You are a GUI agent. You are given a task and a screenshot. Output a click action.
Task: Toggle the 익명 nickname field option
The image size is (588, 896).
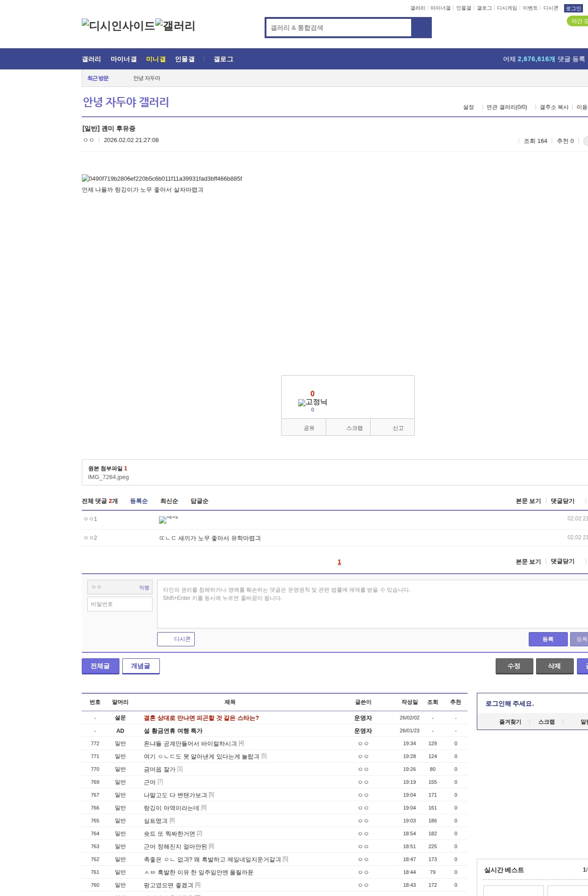point(144,588)
